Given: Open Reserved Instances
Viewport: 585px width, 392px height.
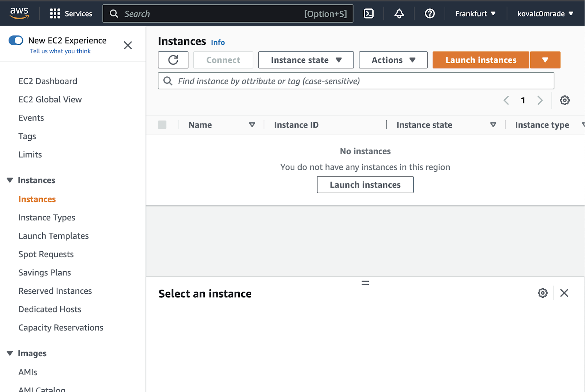Looking at the screenshot, I should pyautogui.click(x=55, y=291).
